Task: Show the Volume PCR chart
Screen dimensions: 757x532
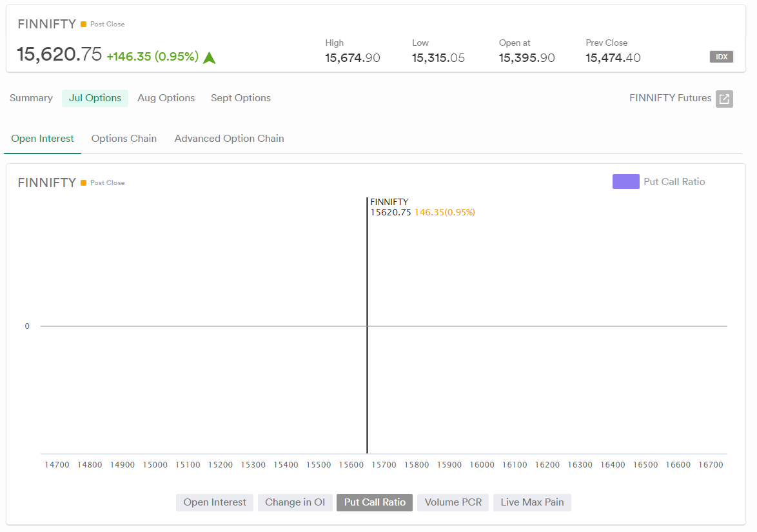Action: coord(453,502)
